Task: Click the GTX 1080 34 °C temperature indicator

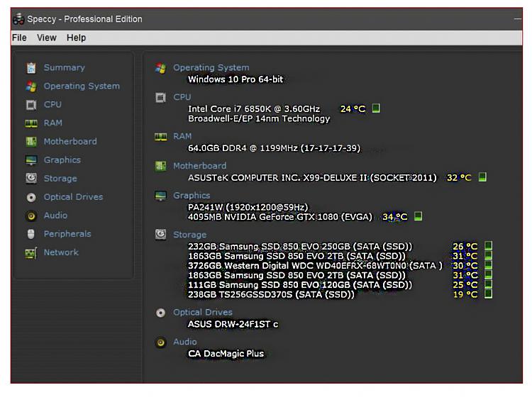Action: point(418,216)
